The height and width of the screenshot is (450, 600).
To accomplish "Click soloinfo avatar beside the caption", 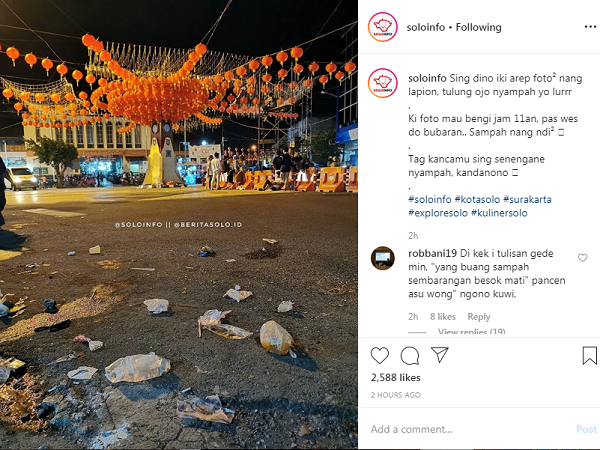I will (383, 83).
